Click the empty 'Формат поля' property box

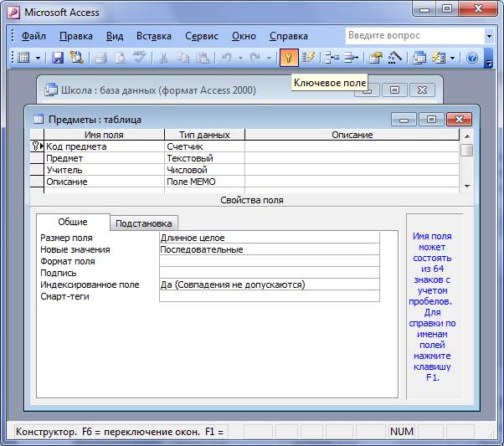[270, 261]
